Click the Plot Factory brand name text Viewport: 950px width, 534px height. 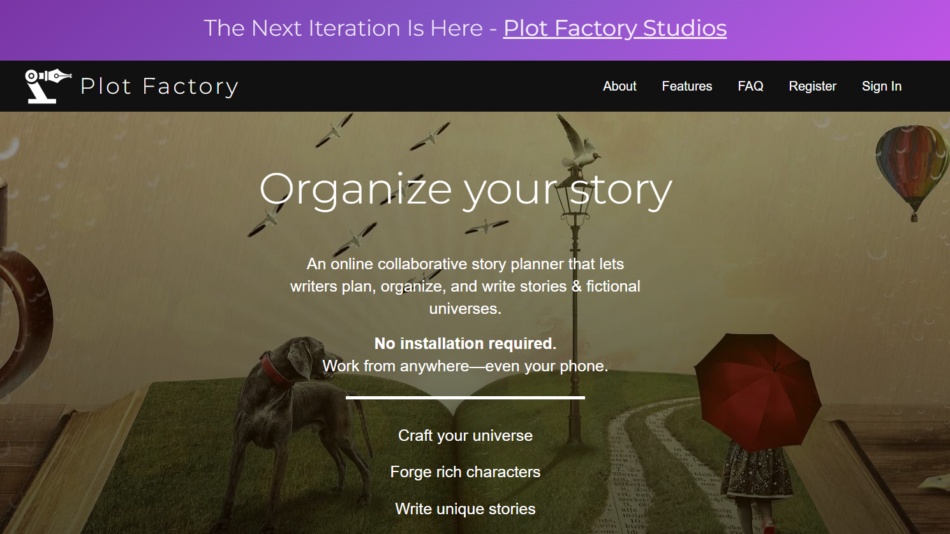click(159, 87)
